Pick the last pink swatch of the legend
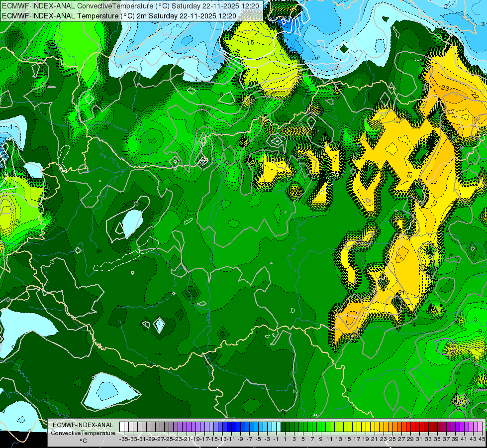 click(x=480, y=427)
